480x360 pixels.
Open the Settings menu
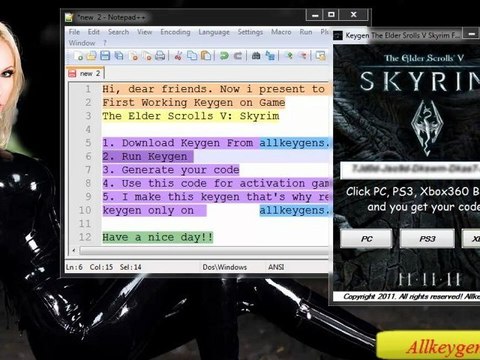[250, 32]
